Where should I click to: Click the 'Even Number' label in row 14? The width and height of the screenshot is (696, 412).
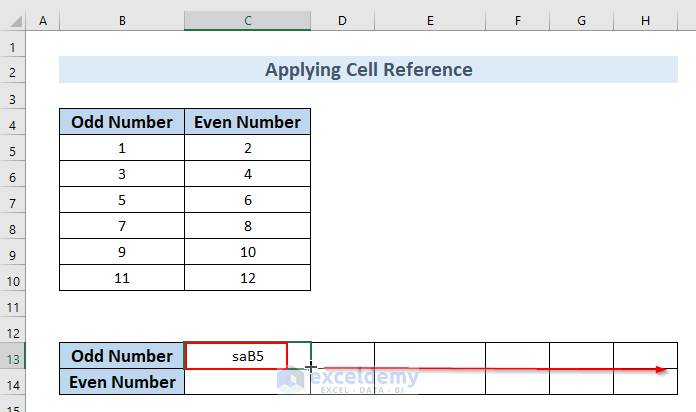pos(121,382)
